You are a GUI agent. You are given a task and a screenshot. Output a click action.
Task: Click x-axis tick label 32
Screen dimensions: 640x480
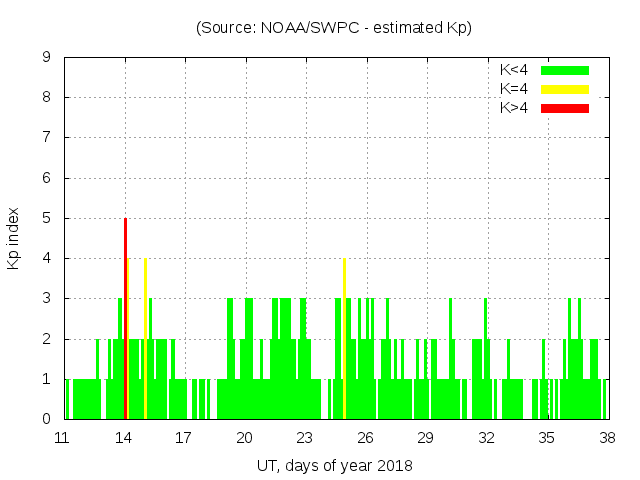pyautogui.click(x=486, y=437)
